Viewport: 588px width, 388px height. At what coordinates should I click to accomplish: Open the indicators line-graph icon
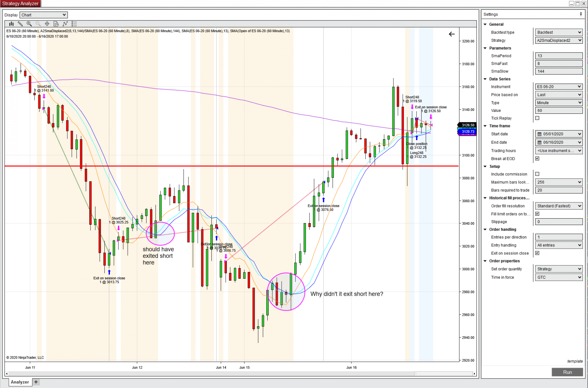tap(65, 24)
